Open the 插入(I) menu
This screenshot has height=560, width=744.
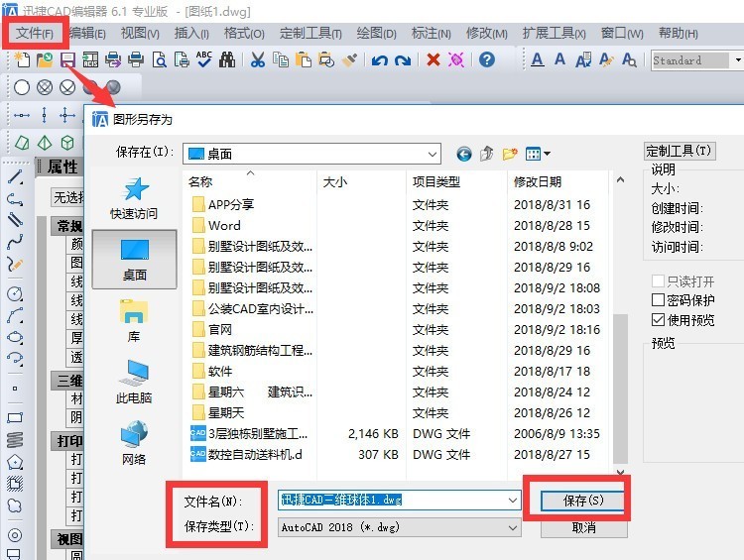click(x=191, y=33)
